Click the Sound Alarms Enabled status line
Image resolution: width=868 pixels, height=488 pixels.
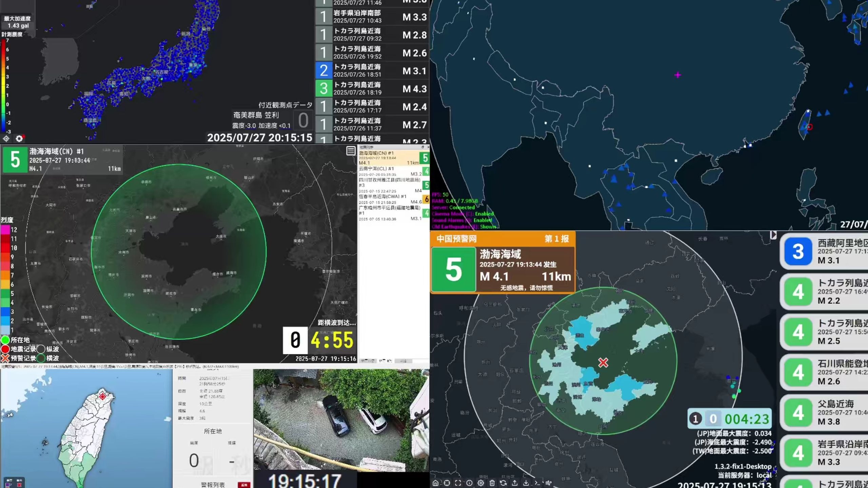coord(462,220)
